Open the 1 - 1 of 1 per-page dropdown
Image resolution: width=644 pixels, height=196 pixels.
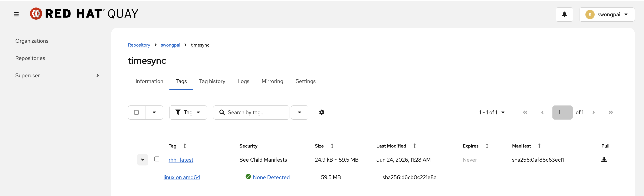pyautogui.click(x=492, y=112)
